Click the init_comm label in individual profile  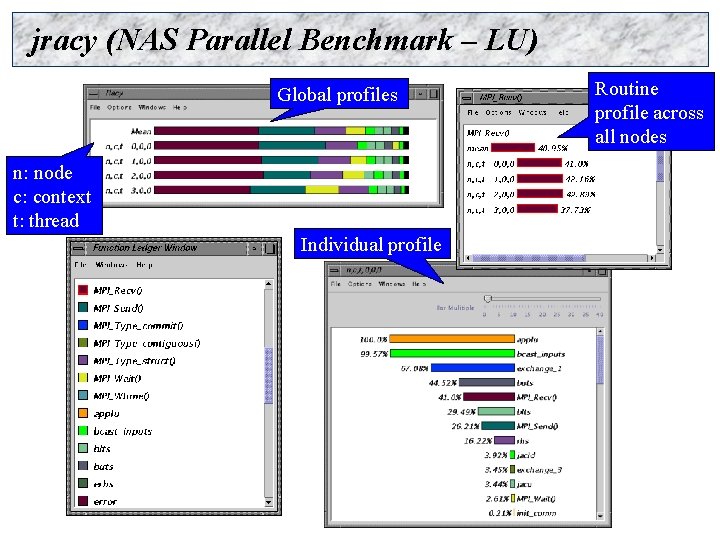click(x=537, y=513)
